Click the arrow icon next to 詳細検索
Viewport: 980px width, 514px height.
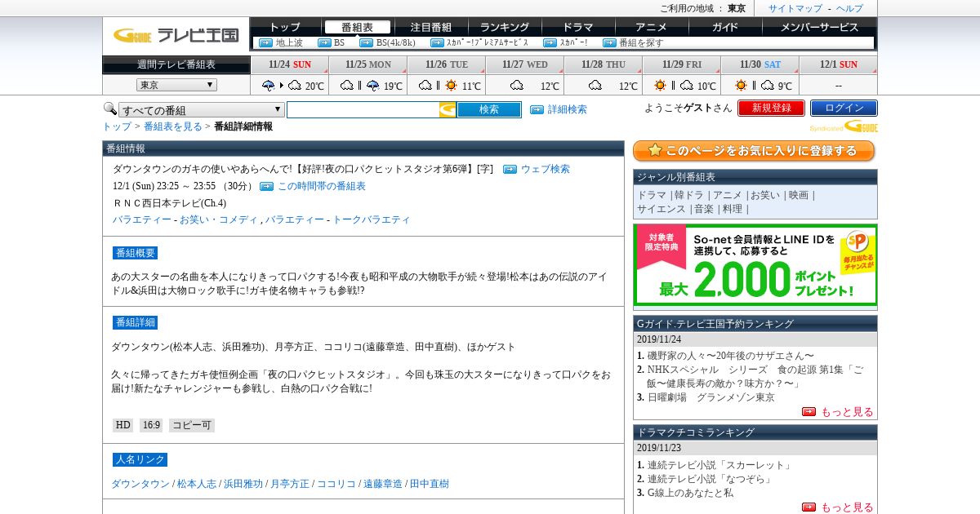[537, 109]
